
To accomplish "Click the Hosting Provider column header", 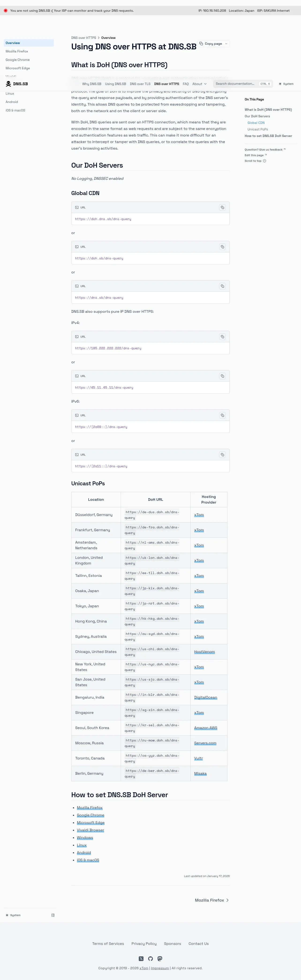I will tap(209, 500).
